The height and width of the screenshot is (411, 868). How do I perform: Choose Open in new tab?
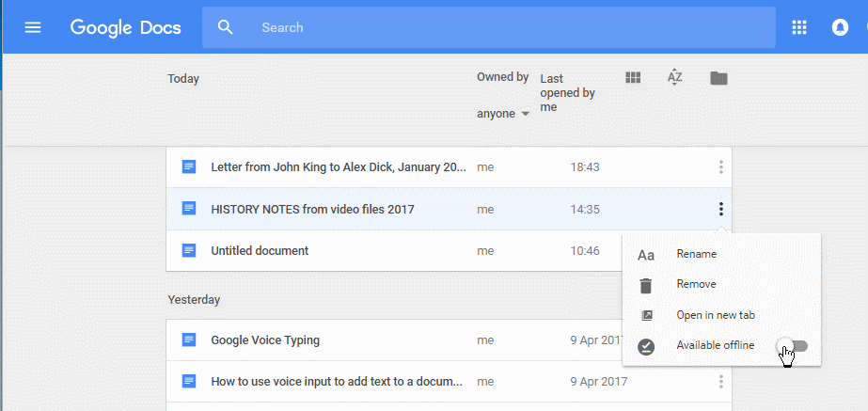(x=716, y=315)
